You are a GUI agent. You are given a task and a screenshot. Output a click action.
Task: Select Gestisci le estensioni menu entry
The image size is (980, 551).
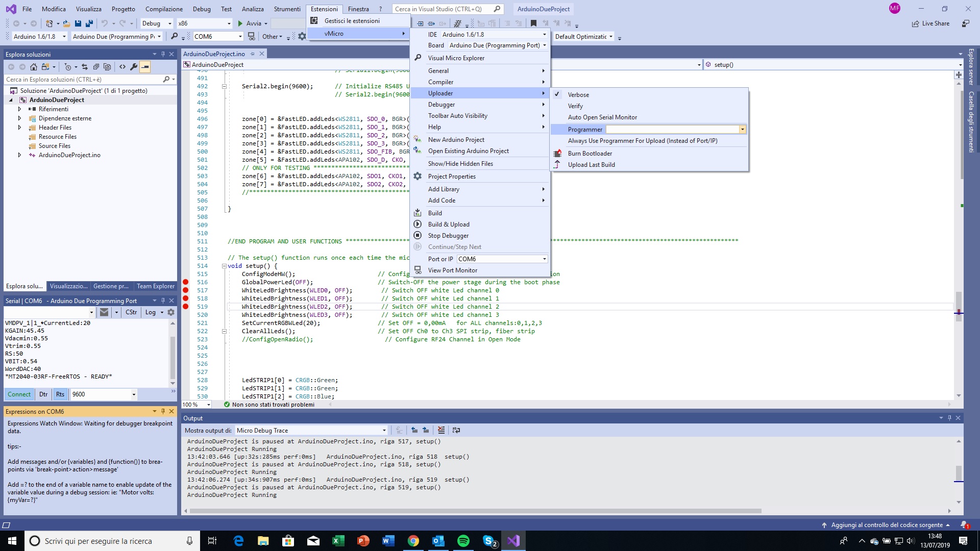[358, 20]
